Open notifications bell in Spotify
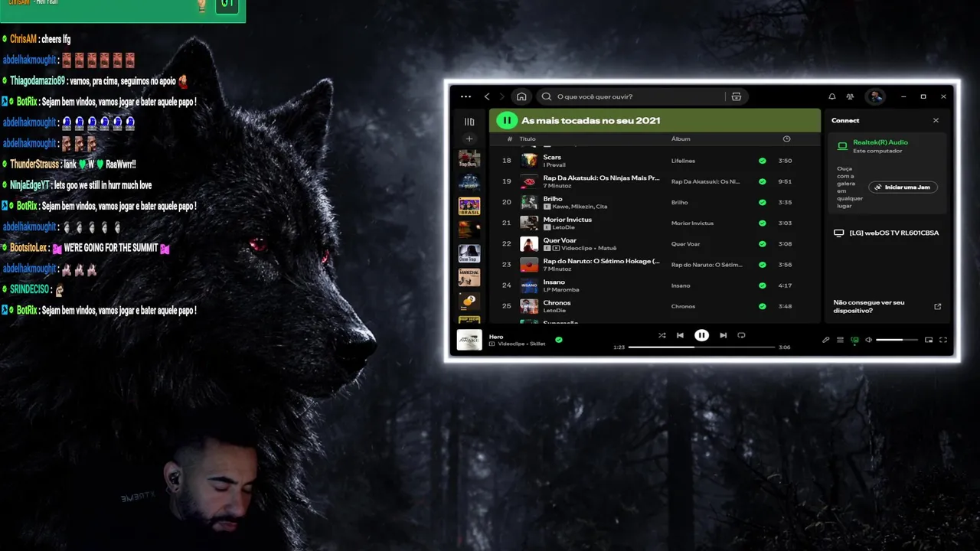Image resolution: width=980 pixels, height=551 pixels. [831, 96]
